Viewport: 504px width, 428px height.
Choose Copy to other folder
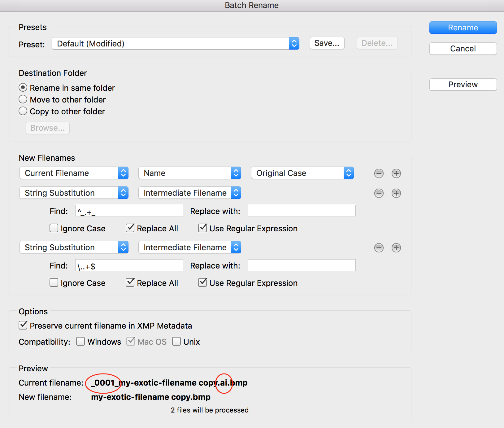(23, 111)
